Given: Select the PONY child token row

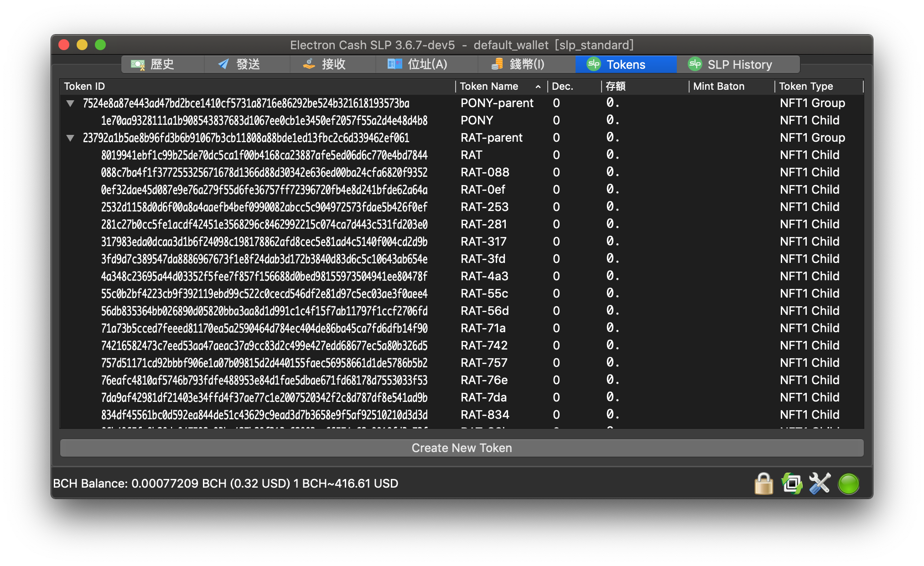Looking at the screenshot, I should coord(462,120).
